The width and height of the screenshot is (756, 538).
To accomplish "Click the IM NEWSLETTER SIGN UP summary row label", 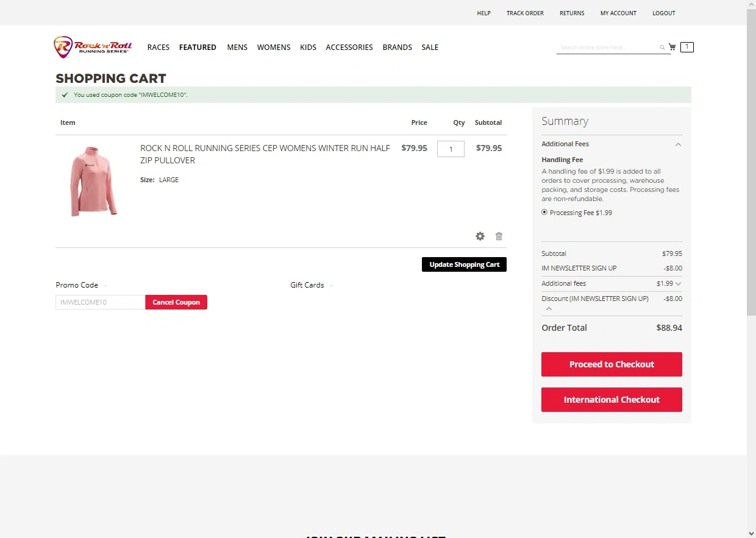I will point(579,268).
